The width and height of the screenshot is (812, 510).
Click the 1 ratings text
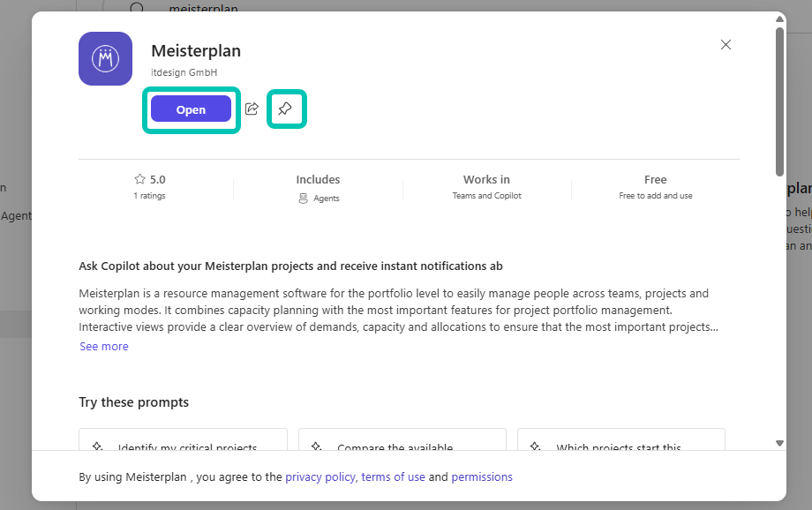tap(150, 196)
